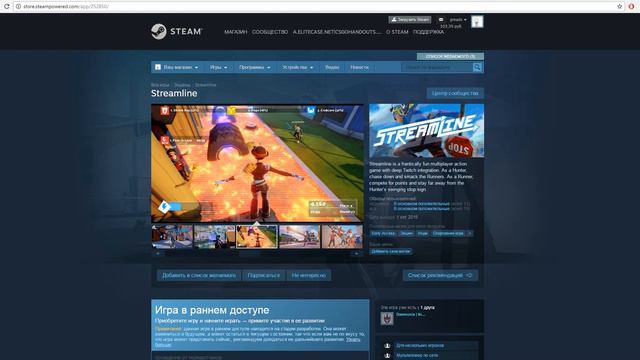The width and height of the screenshot is (640, 360).
Task: Click the Установить Steam button
Action: point(410,20)
